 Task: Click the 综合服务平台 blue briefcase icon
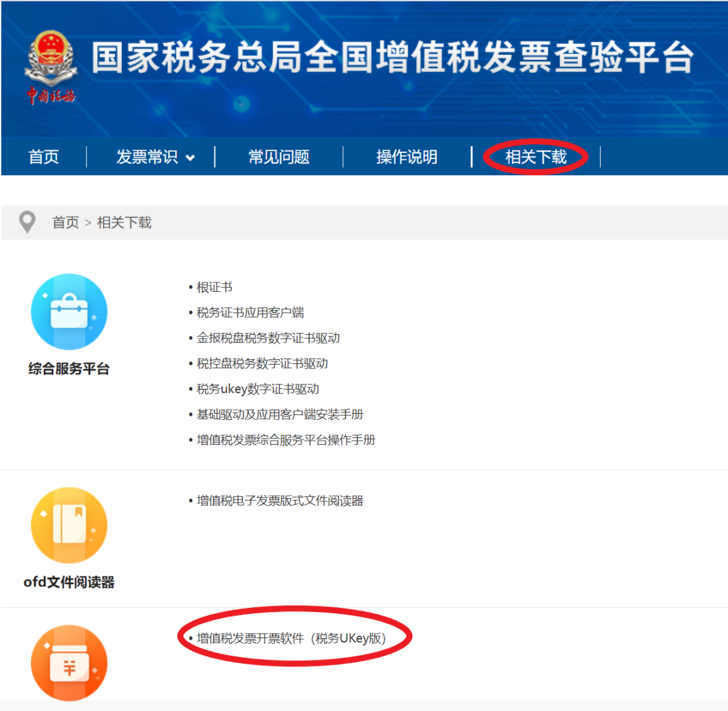pos(69,311)
